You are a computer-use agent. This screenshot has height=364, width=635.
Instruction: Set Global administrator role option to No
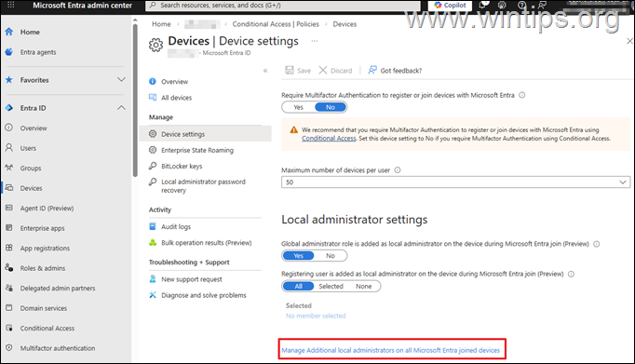pos(331,256)
